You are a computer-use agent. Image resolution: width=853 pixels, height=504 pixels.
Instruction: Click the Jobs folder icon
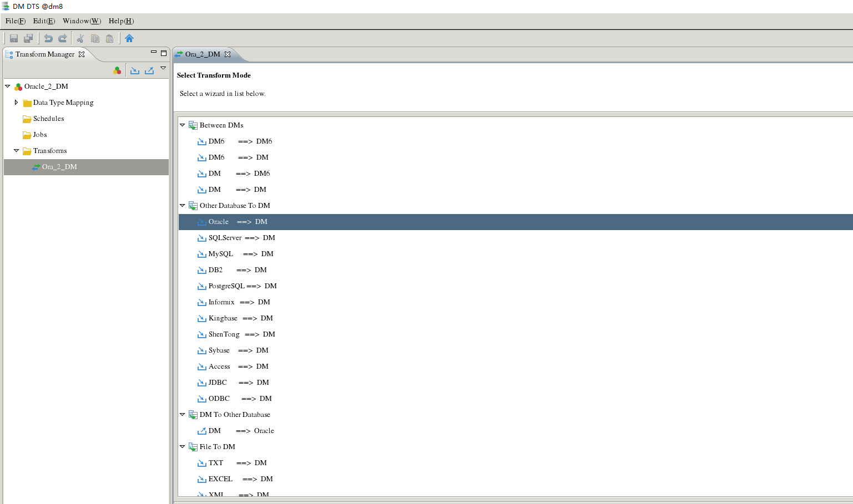[x=27, y=135]
